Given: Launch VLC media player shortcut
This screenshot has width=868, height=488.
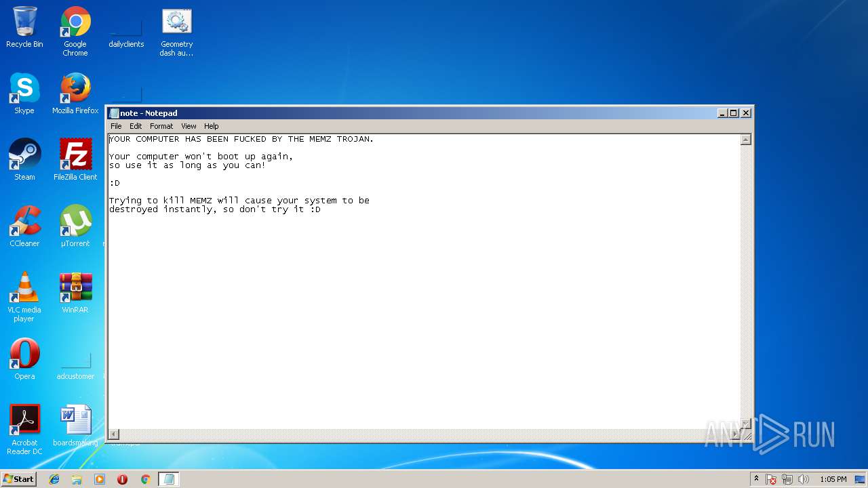Looking at the screenshot, I should (x=24, y=297).
